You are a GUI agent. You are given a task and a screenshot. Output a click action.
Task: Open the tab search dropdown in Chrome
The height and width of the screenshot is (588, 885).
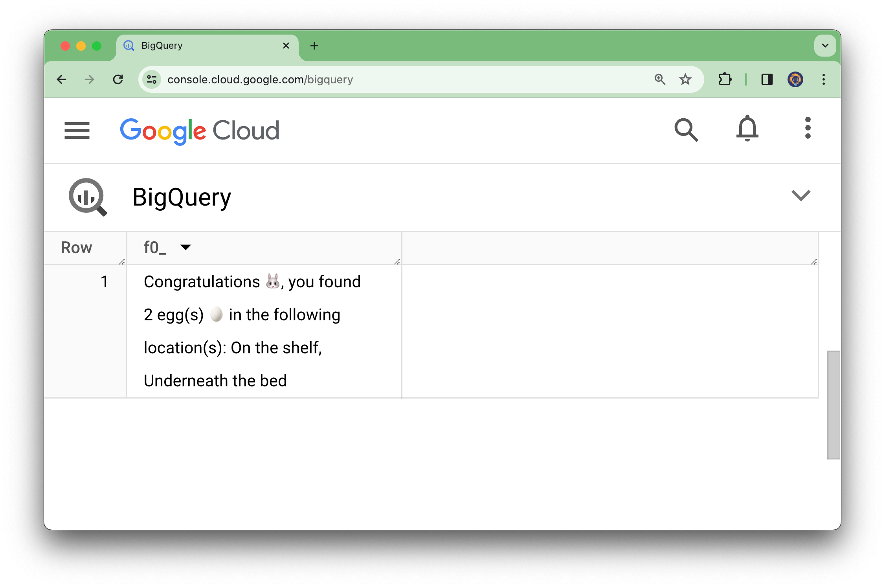pyautogui.click(x=825, y=46)
